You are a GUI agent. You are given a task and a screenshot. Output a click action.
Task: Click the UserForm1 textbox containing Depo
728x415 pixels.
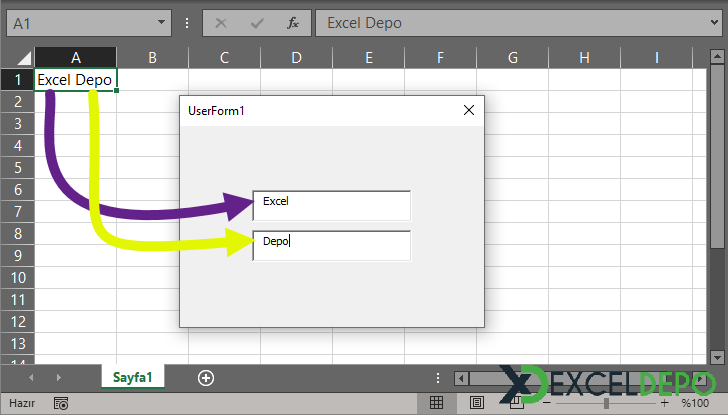click(332, 246)
